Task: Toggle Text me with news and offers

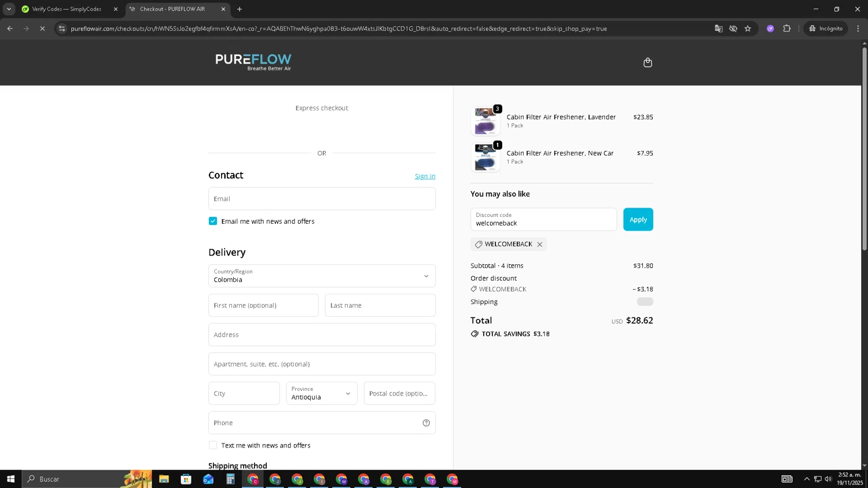Action: point(213,445)
